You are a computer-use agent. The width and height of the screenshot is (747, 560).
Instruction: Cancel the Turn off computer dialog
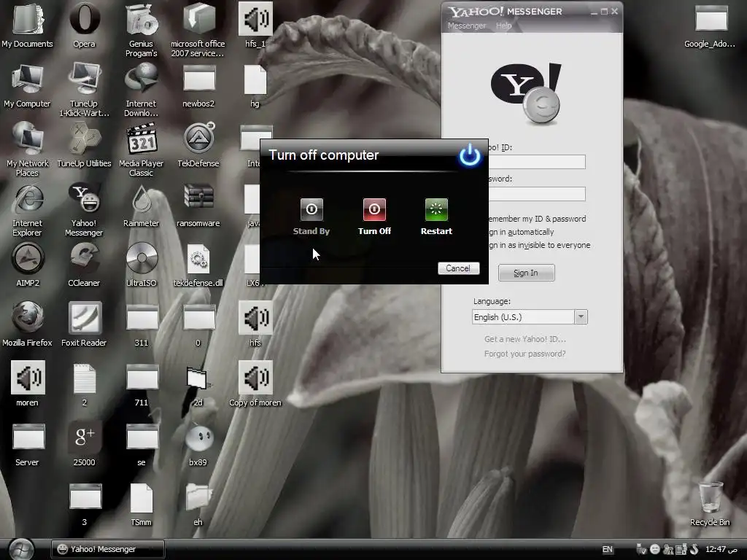point(458,268)
